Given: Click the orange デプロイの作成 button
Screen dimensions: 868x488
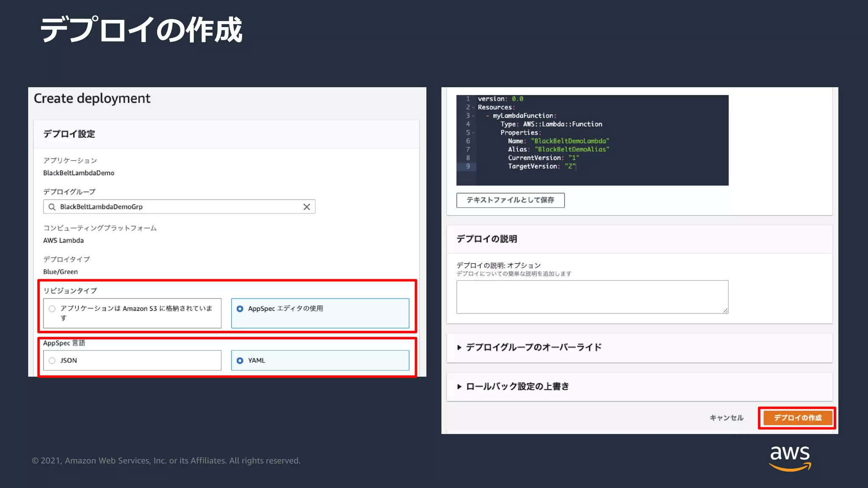Looking at the screenshot, I should tap(797, 418).
